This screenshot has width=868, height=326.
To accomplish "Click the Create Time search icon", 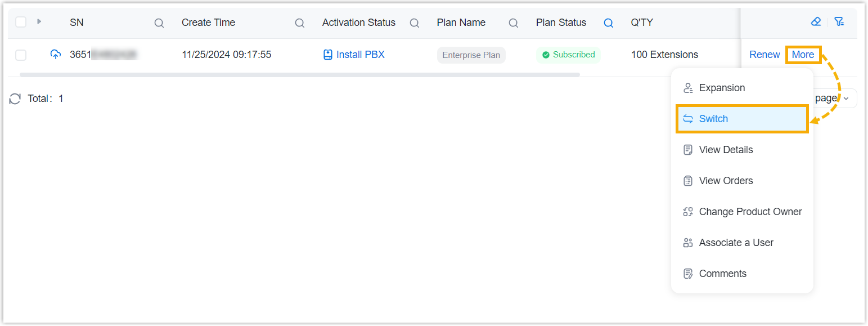I will tap(300, 23).
